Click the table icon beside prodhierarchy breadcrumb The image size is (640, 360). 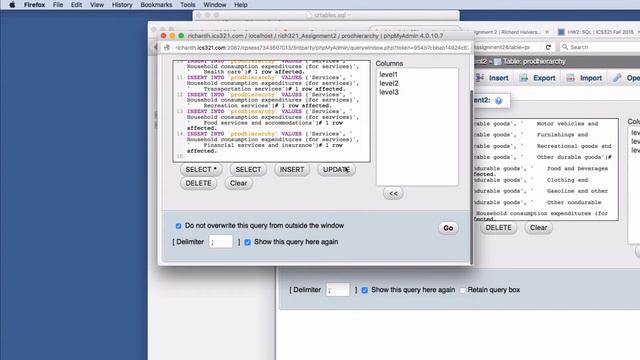(x=498, y=62)
